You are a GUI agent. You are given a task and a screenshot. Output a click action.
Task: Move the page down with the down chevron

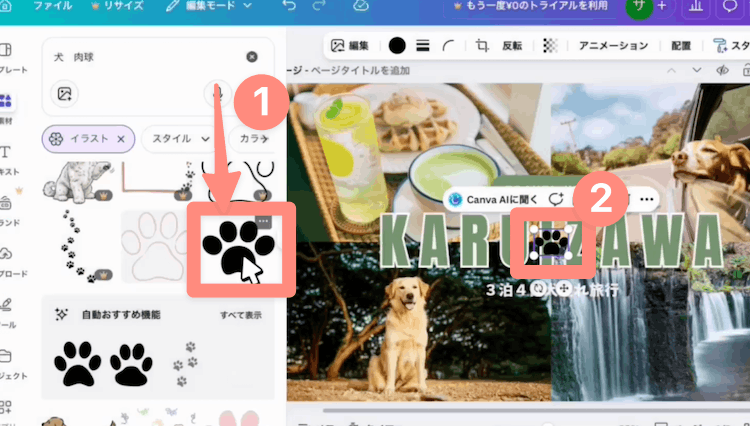(x=697, y=70)
